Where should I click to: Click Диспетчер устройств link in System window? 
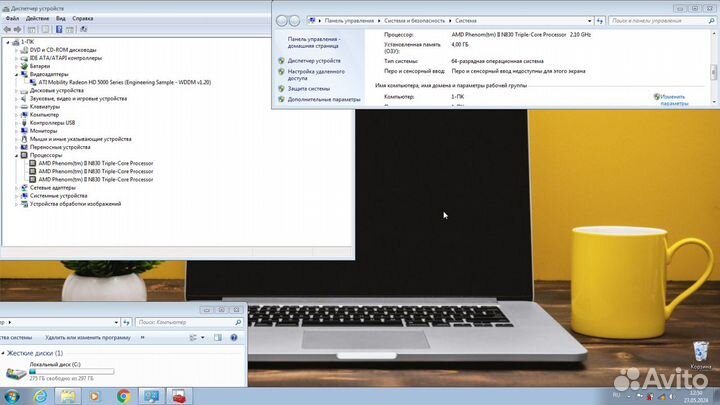(314, 61)
